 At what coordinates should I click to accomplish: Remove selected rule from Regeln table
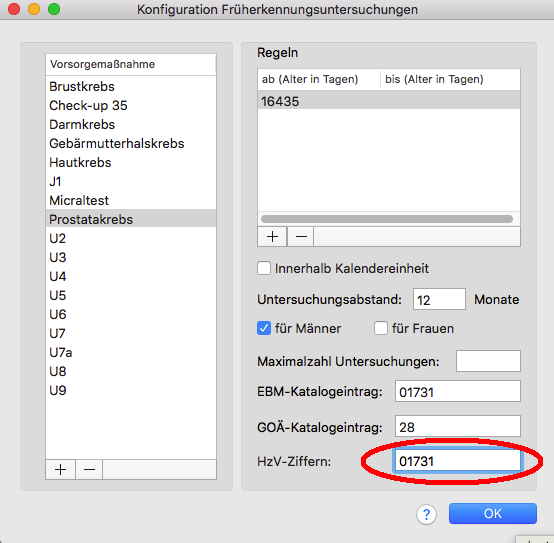tap(301, 236)
